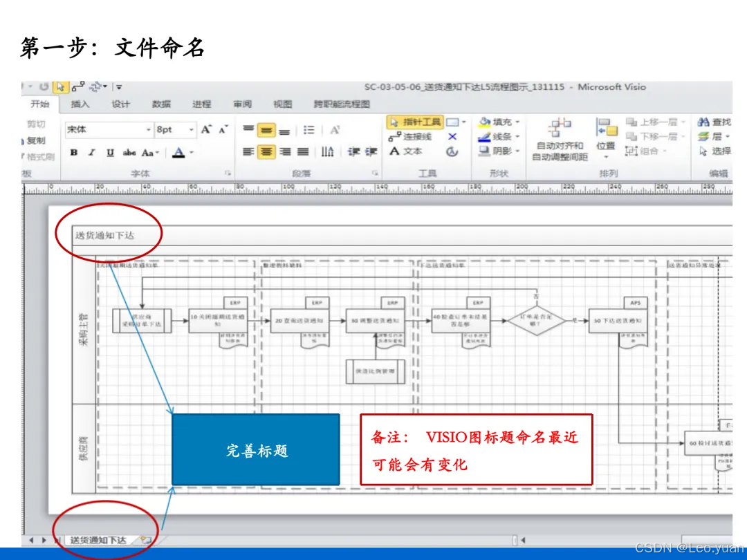Viewport: 747px width, 560px height.
Task: Select the 送货通知下达 page tab
Action: [x=98, y=540]
